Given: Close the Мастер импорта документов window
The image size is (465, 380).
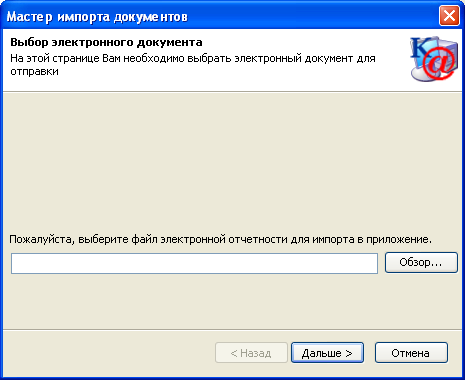Looking at the screenshot, I should point(449,16).
